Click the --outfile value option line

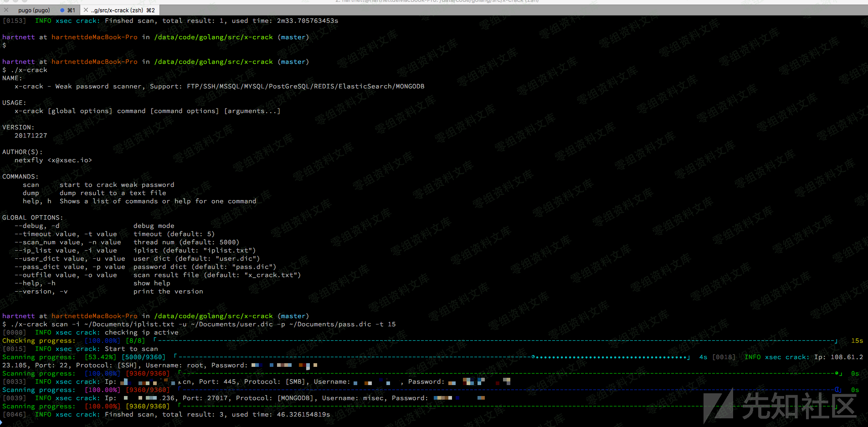66,275
